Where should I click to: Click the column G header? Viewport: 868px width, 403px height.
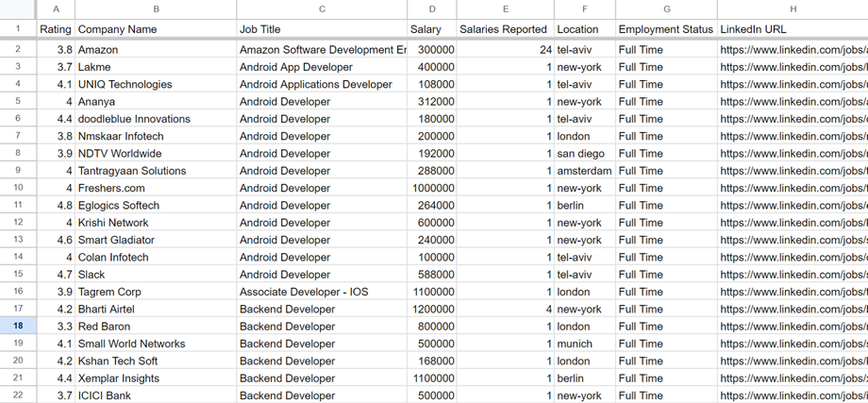pos(666,8)
